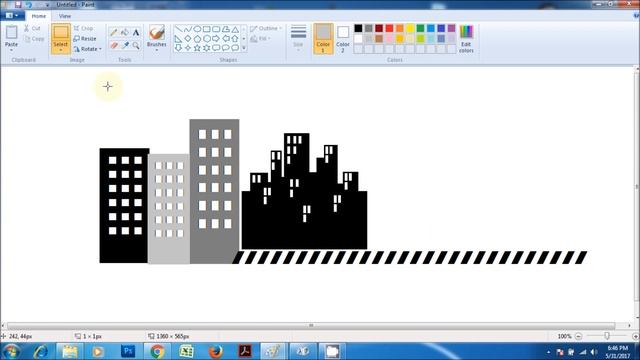640x360 pixels.
Task: Select the Magnifier tool
Action: point(136,45)
